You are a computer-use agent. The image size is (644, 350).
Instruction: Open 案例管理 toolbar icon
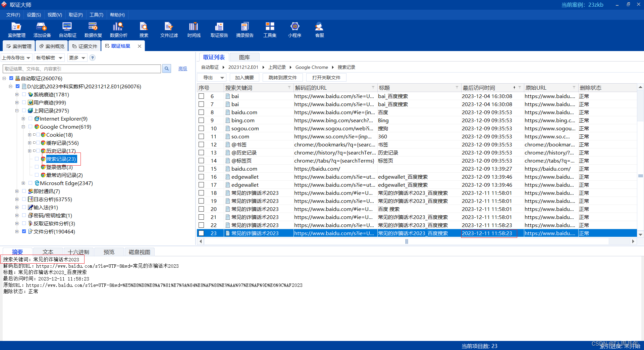(x=16, y=30)
